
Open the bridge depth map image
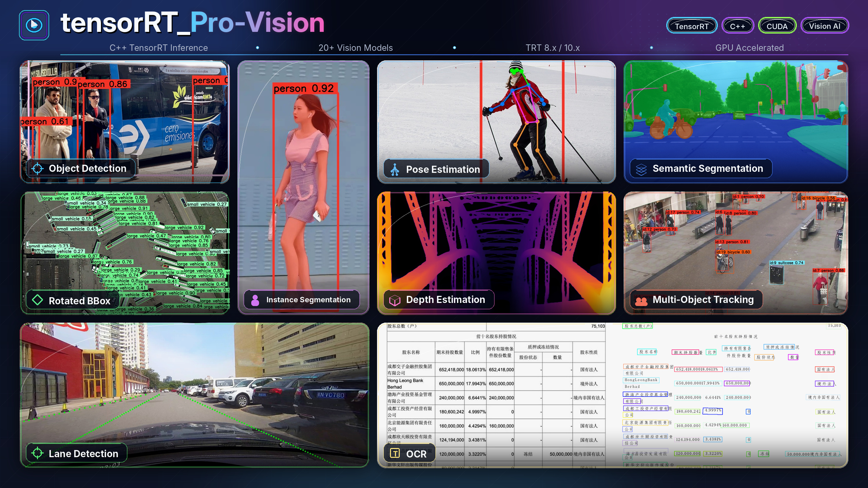(x=496, y=253)
